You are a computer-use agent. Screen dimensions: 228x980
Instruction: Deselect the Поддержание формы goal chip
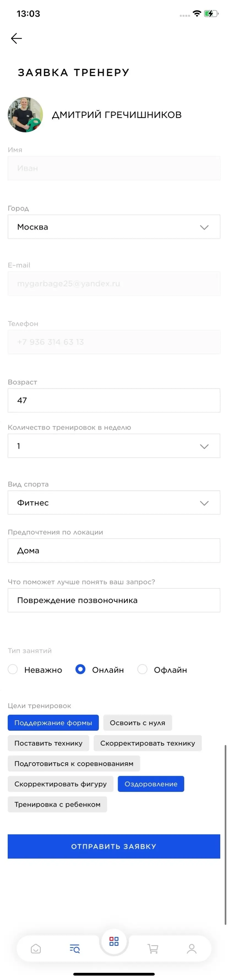tap(53, 722)
